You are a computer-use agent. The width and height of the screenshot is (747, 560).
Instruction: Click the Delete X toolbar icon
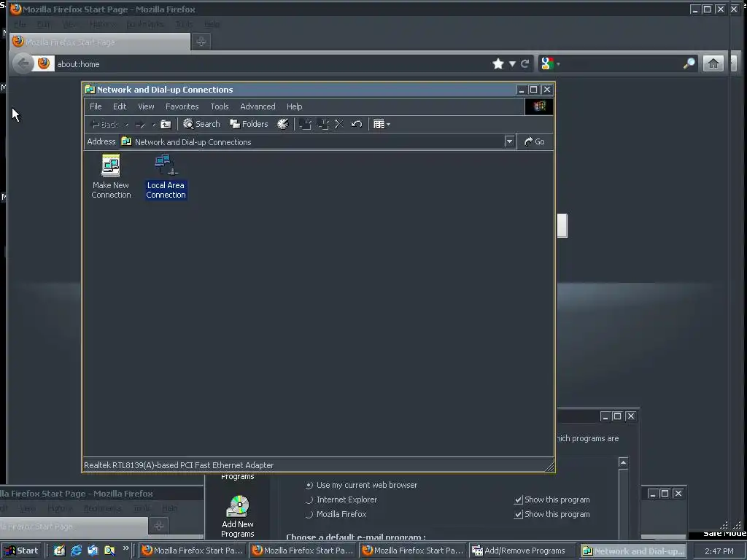339,124
